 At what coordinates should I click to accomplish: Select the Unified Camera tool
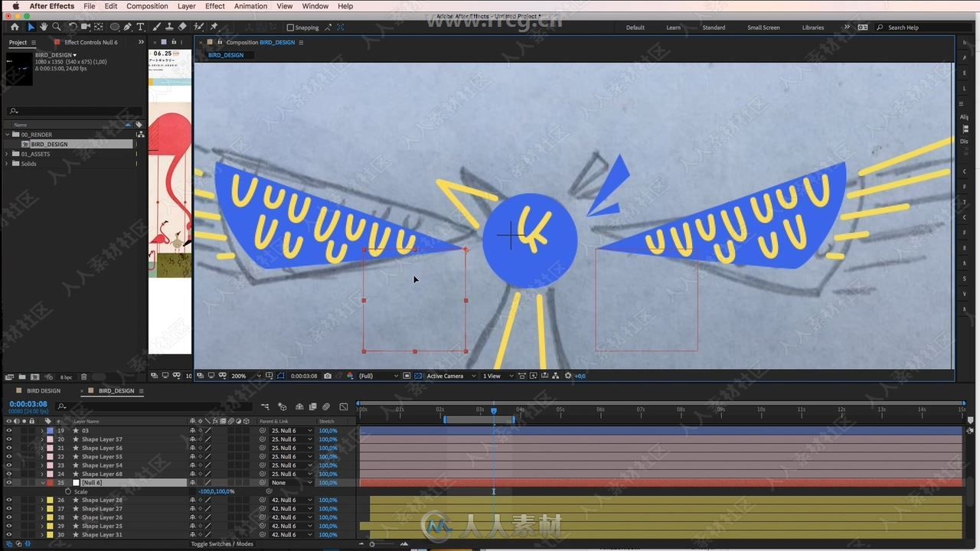[x=86, y=27]
